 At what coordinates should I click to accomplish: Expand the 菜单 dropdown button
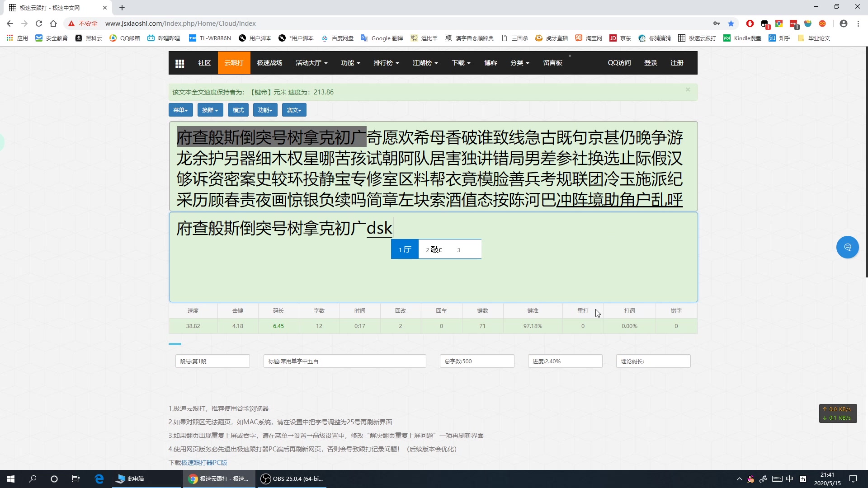181,110
